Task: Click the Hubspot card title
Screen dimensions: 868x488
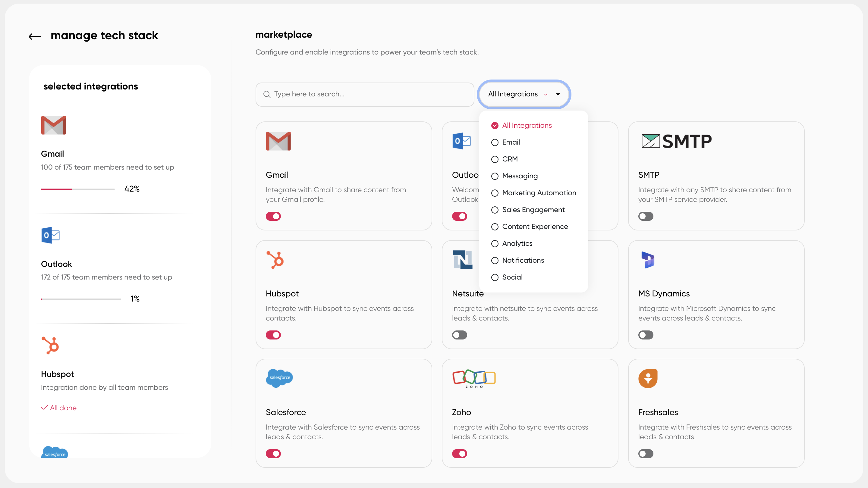Action: (282, 293)
